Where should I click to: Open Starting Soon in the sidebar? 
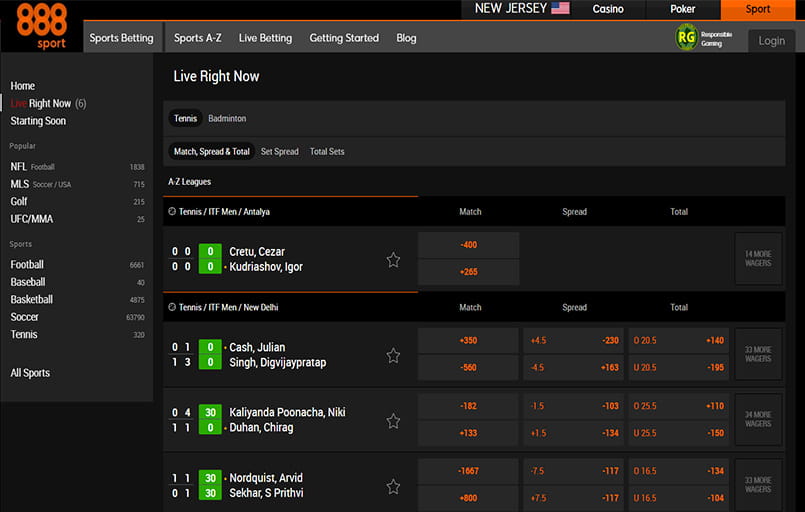pyautogui.click(x=38, y=121)
